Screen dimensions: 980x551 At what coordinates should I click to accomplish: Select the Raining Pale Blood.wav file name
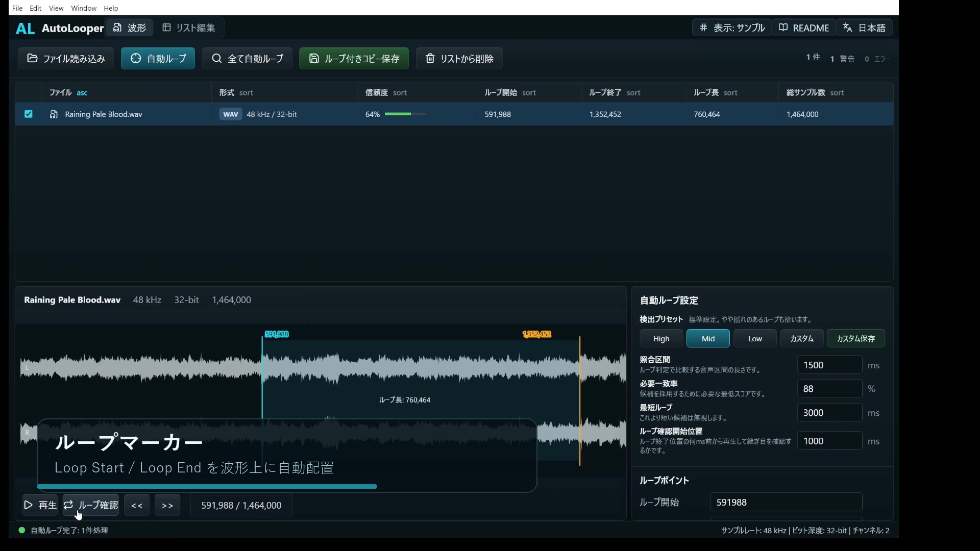point(104,114)
